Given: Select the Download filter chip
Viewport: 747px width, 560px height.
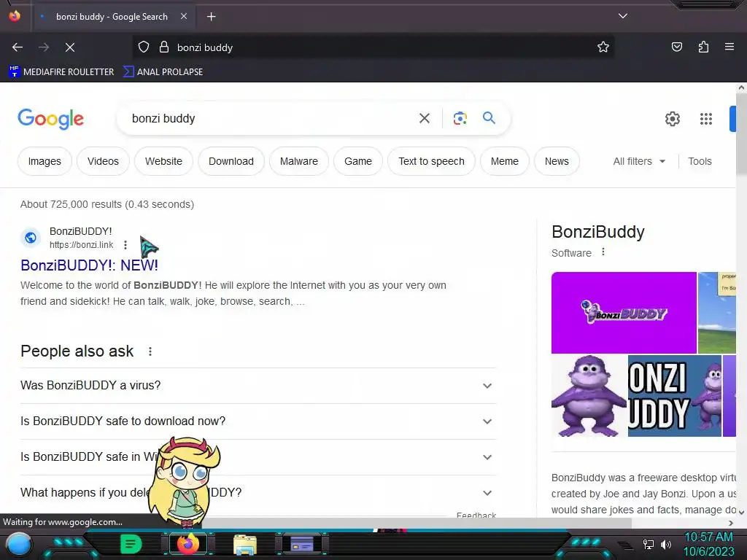Looking at the screenshot, I should tap(231, 161).
